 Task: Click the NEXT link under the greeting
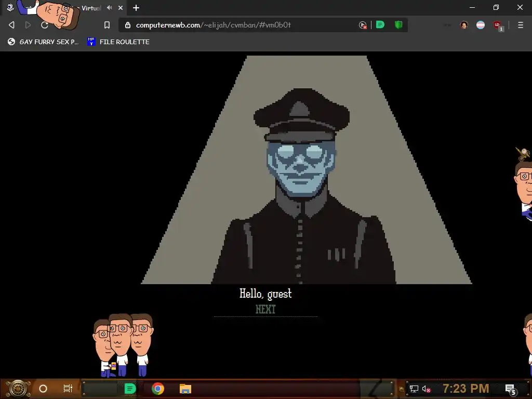click(265, 309)
